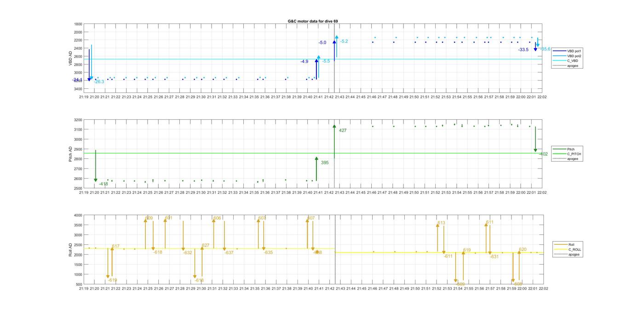The height and width of the screenshot is (319, 644).
Task: Click the '4000' tick on the Roll y-axis
Action: click(x=78, y=215)
